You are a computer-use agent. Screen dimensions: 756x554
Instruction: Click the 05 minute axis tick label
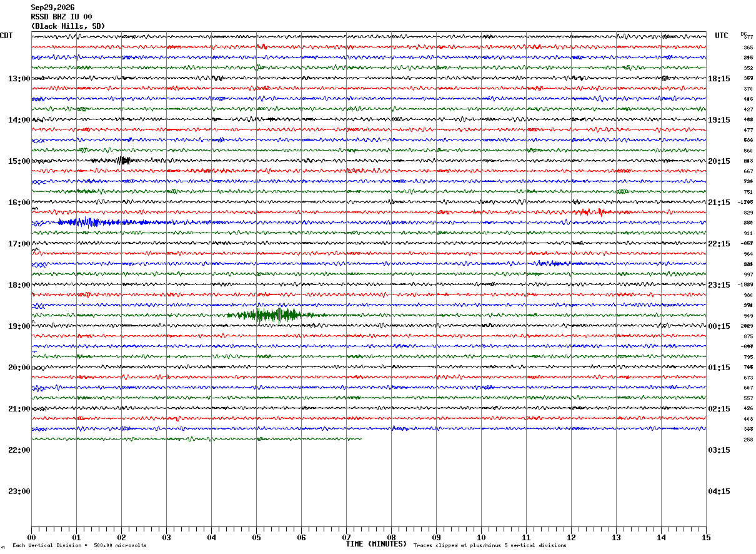[256, 538]
